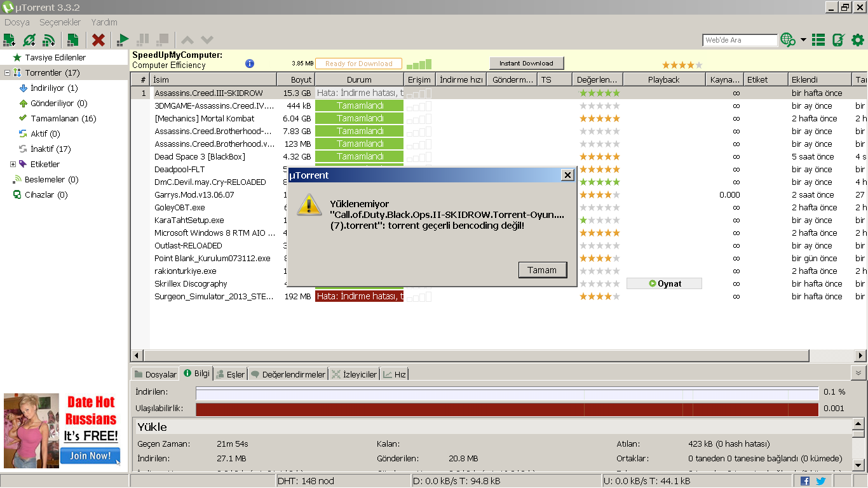Sort by the Eklendi column header
Screen dimensions: 868x488
(x=819, y=79)
